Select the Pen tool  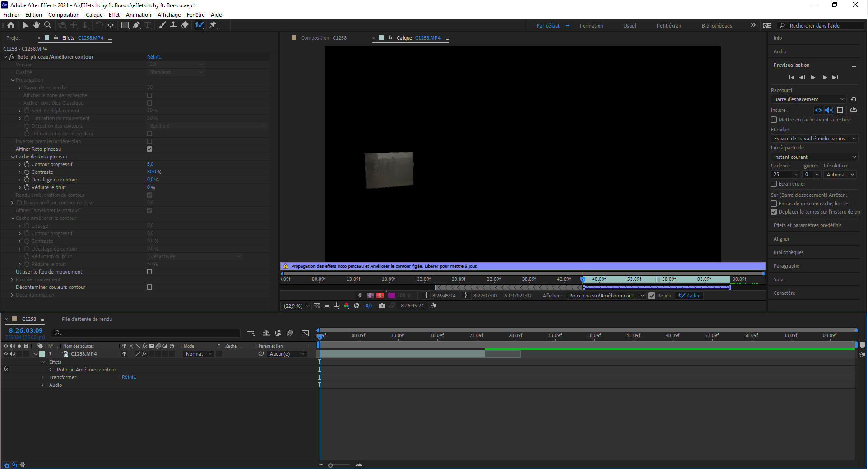[x=136, y=25]
